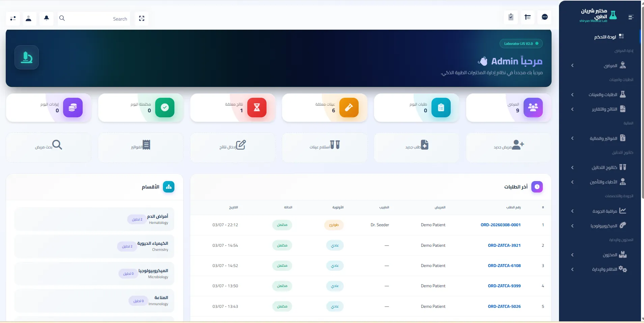This screenshot has width=644, height=323.
Task: Click مريض جديد new patient button
Action: coord(508,146)
